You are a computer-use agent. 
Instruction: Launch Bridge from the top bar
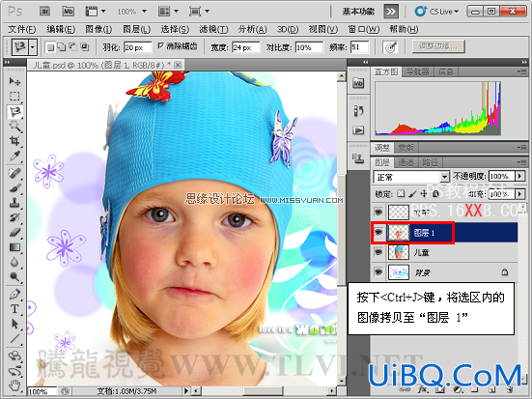coord(45,12)
